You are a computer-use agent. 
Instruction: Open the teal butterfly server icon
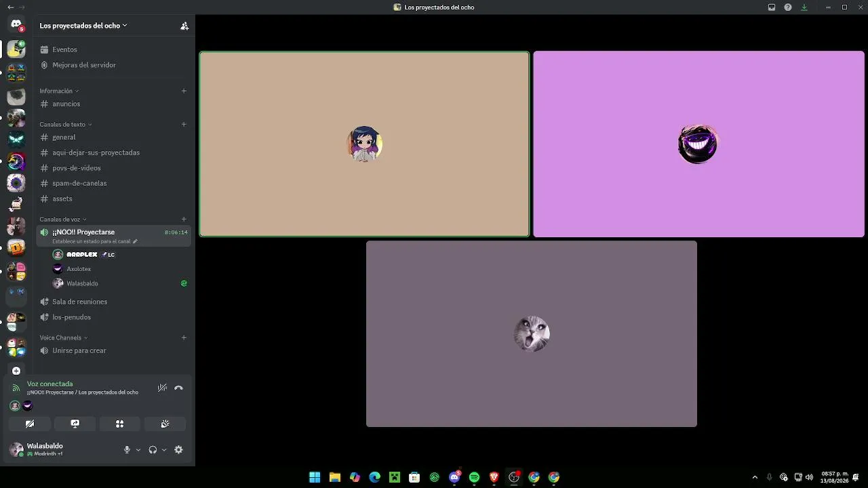pyautogui.click(x=16, y=140)
